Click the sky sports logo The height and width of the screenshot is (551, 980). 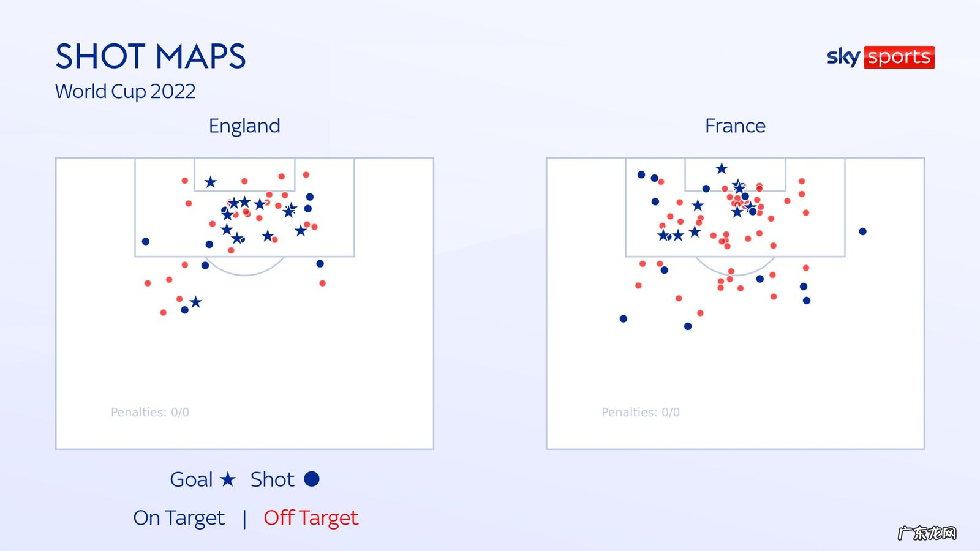(880, 57)
